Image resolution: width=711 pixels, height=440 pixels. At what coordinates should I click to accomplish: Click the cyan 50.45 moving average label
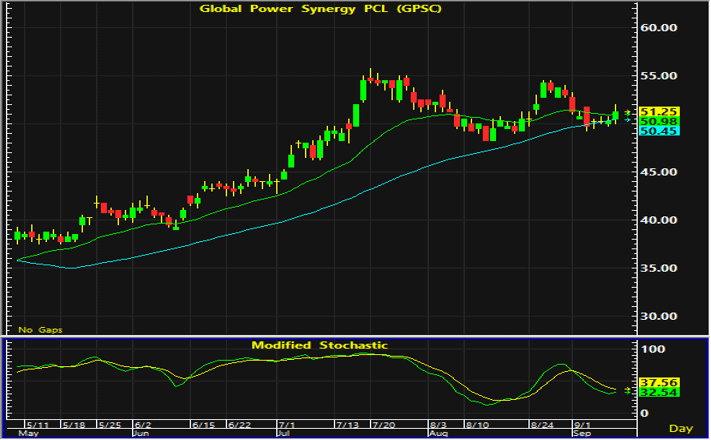point(659,131)
